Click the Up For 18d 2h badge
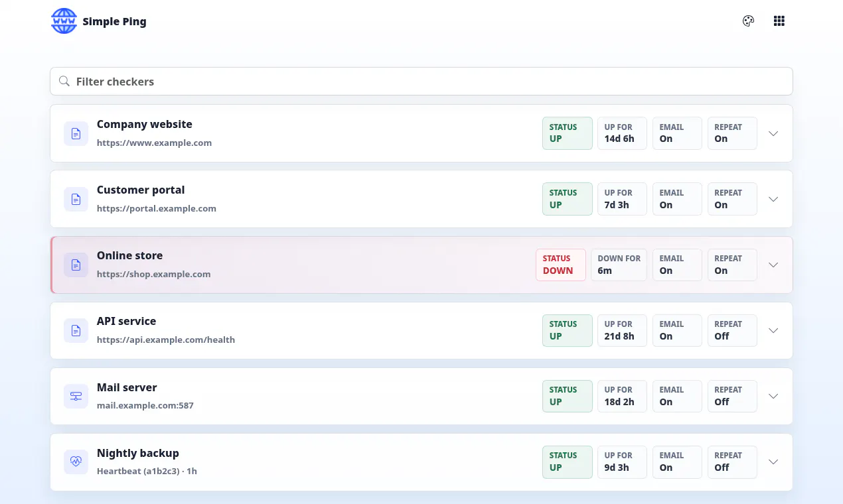The width and height of the screenshot is (843, 504). coord(622,396)
